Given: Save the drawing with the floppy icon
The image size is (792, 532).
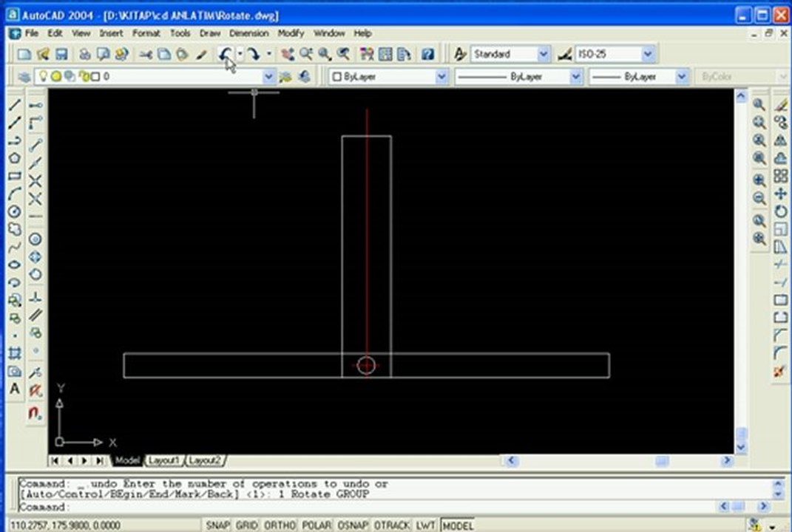Looking at the screenshot, I should (61, 54).
